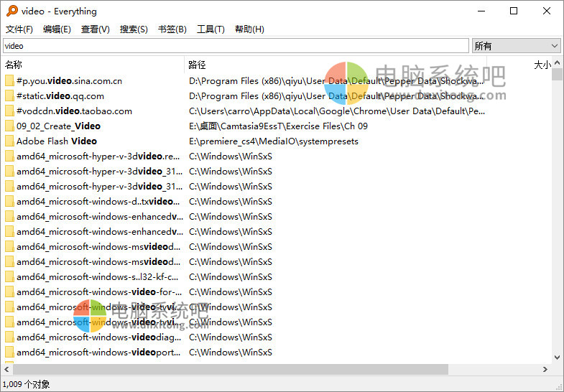Click folder icon of #p.you.video.sina.com.cn
Screen dimensions: 564x392
(9, 81)
